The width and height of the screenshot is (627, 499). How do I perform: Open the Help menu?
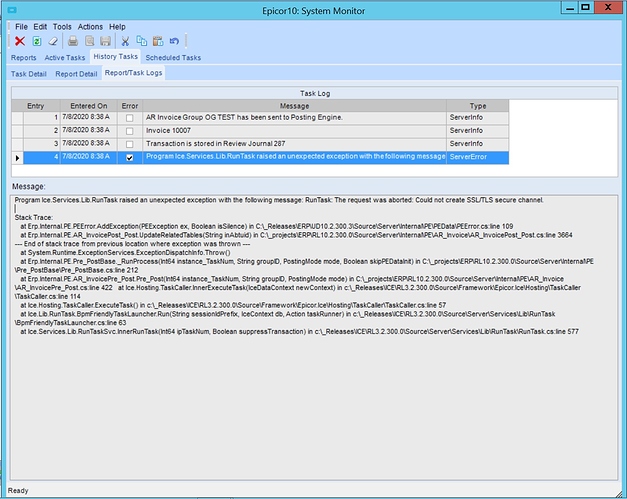[117, 27]
